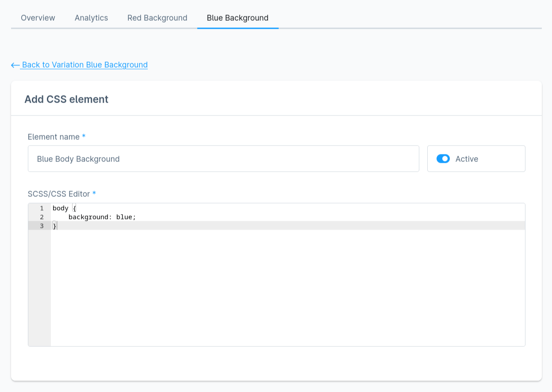Click the back arrow icon before link

tap(15, 65)
